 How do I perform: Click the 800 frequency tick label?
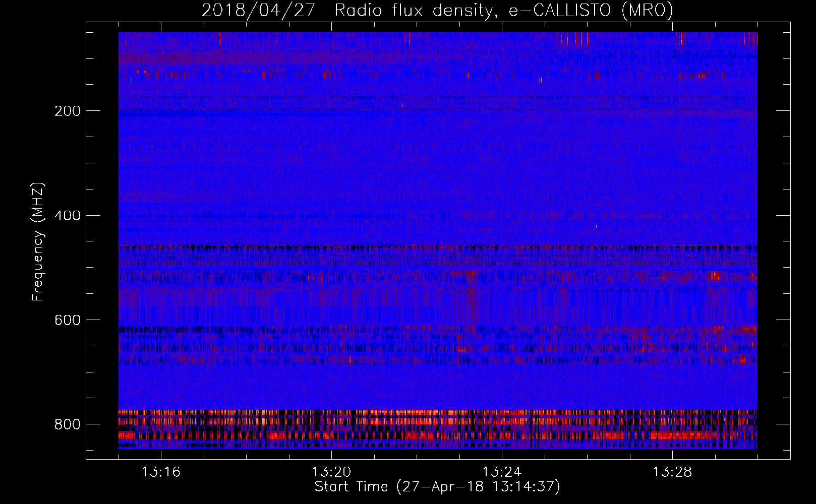click(68, 425)
